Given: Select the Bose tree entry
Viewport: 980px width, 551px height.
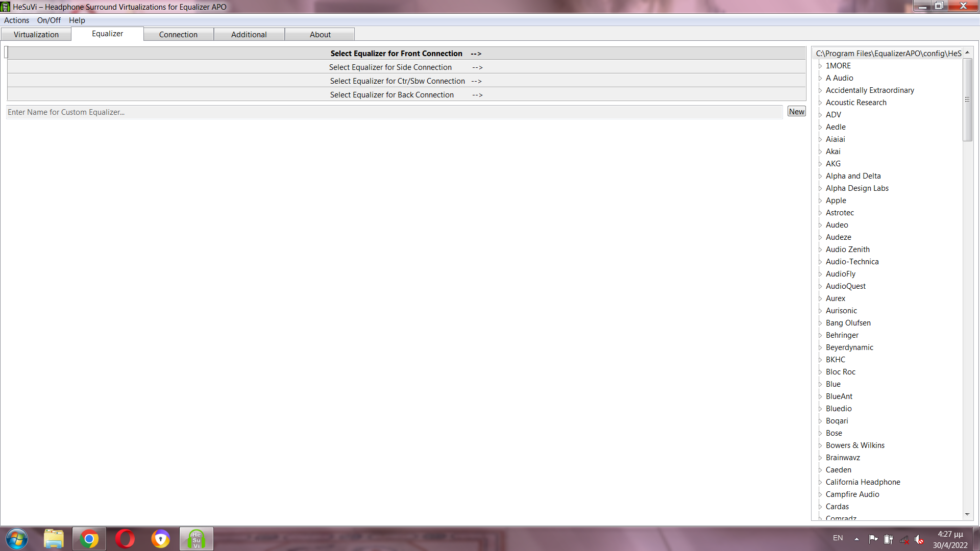Looking at the screenshot, I should click(x=834, y=433).
